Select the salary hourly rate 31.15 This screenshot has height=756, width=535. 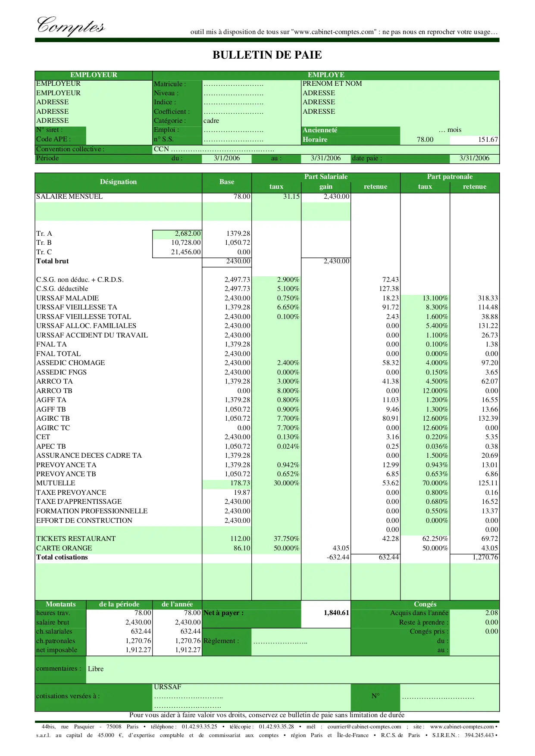click(x=291, y=197)
